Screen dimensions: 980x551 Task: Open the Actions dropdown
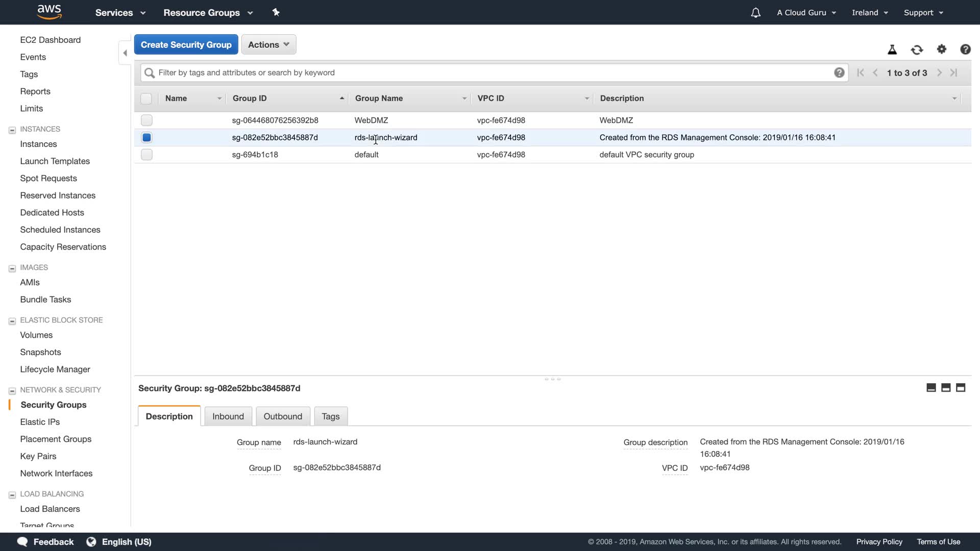pyautogui.click(x=268, y=44)
